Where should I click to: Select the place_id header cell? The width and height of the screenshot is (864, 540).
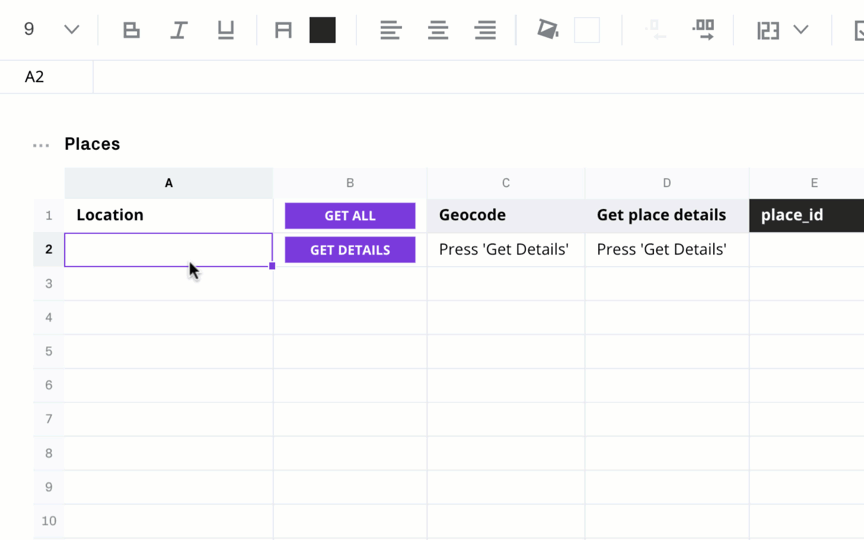coord(807,215)
